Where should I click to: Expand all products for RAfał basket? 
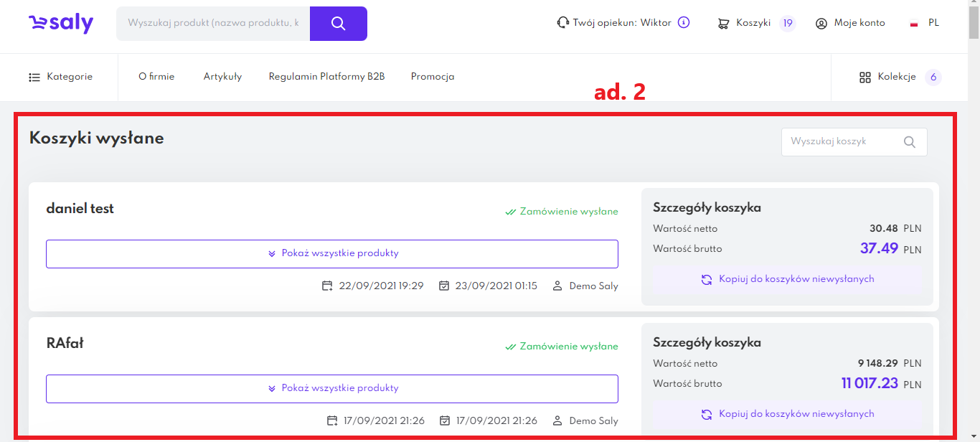pyautogui.click(x=332, y=389)
